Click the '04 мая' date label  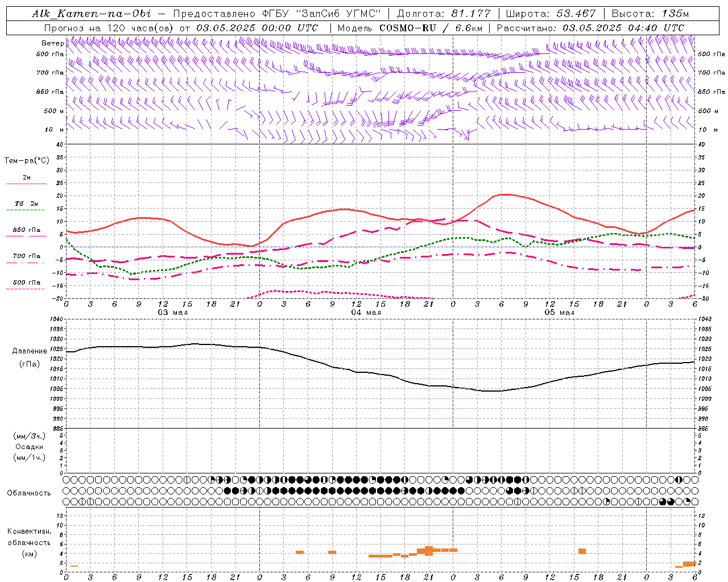click(366, 313)
